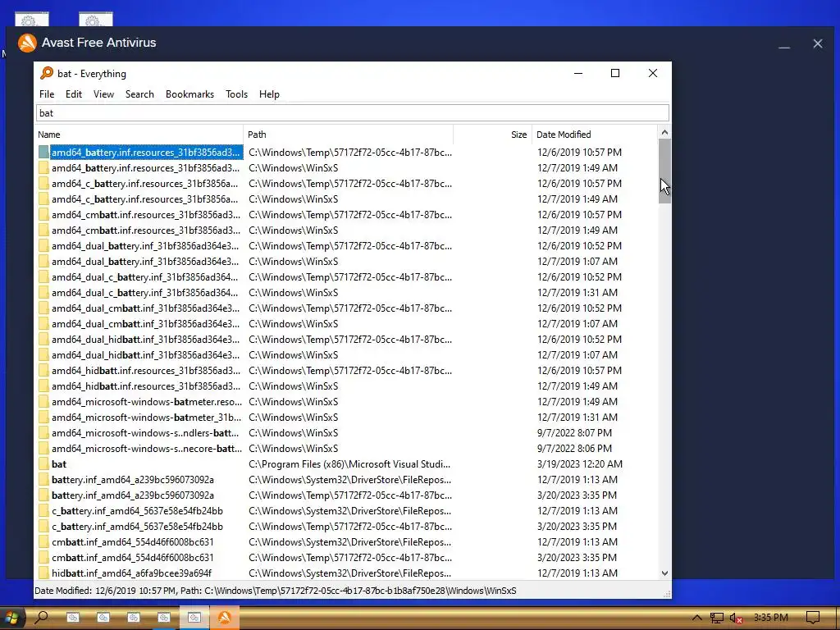Sort results by the Size column header
This screenshot has height=630, width=840.
coord(492,135)
